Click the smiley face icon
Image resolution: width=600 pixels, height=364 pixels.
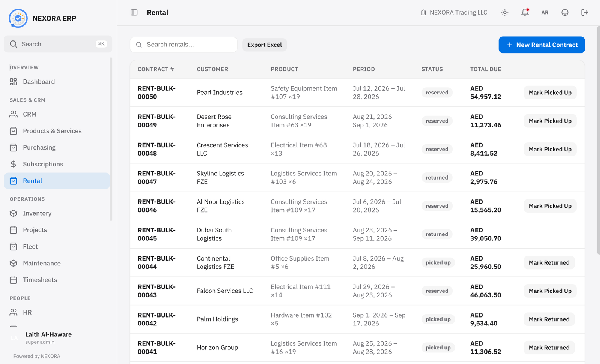[x=565, y=12]
